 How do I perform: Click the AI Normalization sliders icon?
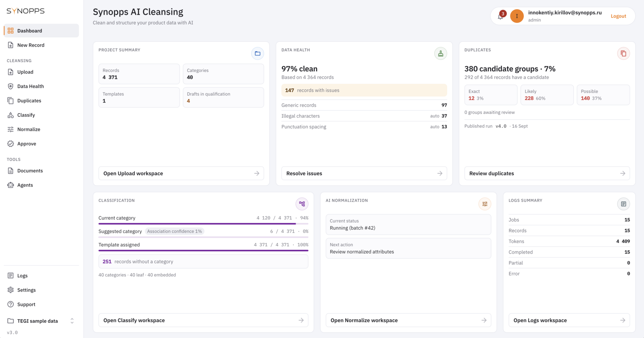(485, 204)
